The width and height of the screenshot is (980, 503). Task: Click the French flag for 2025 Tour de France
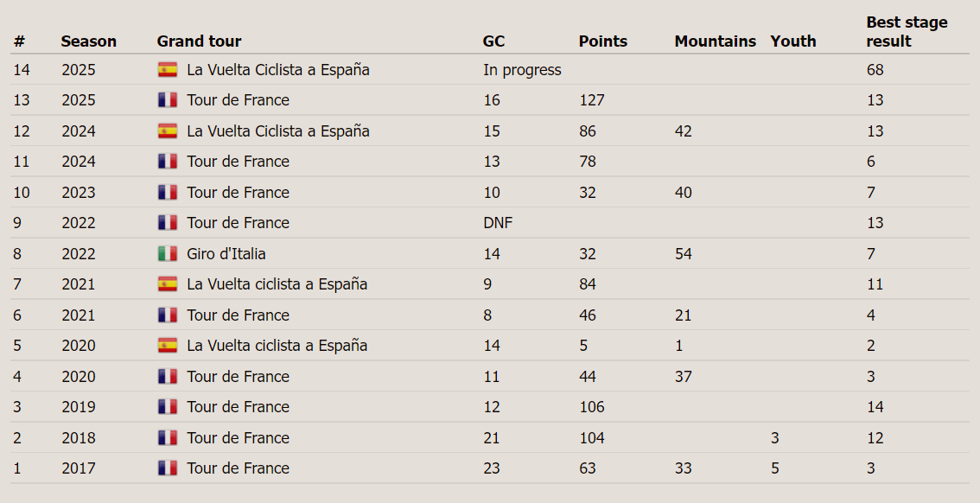click(x=168, y=100)
